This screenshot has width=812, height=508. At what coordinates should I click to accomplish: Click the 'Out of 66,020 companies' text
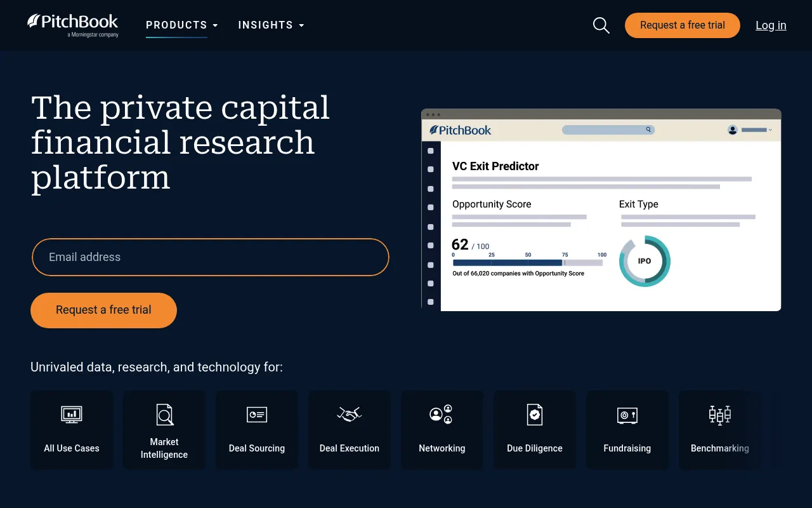pos(518,274)
